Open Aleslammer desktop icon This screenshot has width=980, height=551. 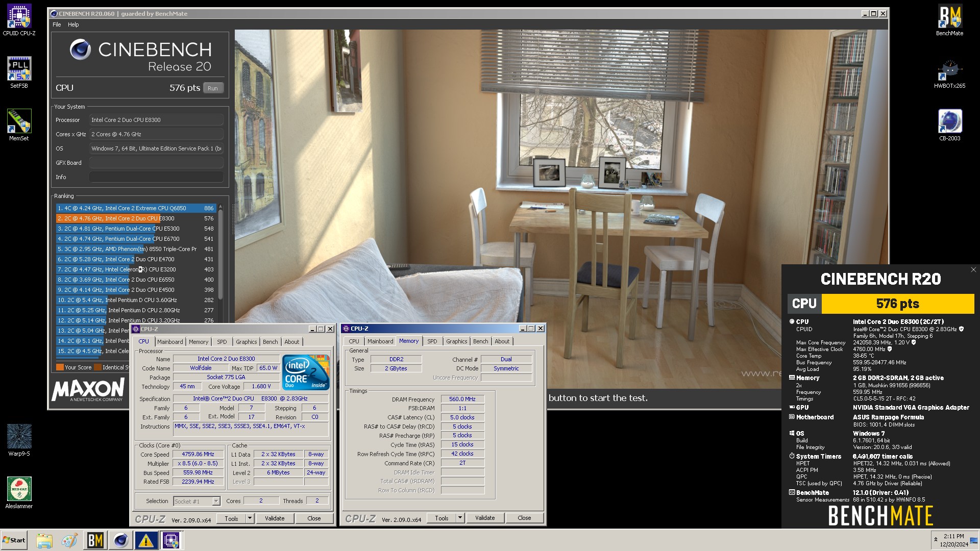coord(19,493)
